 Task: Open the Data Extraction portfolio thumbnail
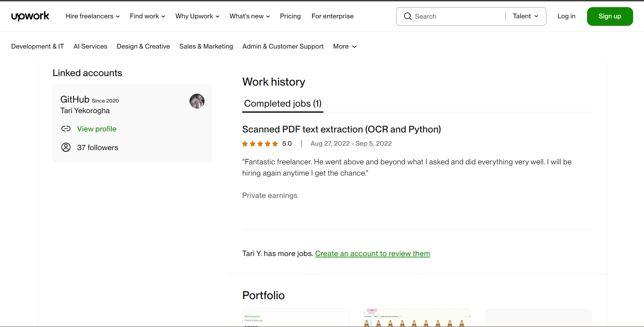click(x=295, y=318)
